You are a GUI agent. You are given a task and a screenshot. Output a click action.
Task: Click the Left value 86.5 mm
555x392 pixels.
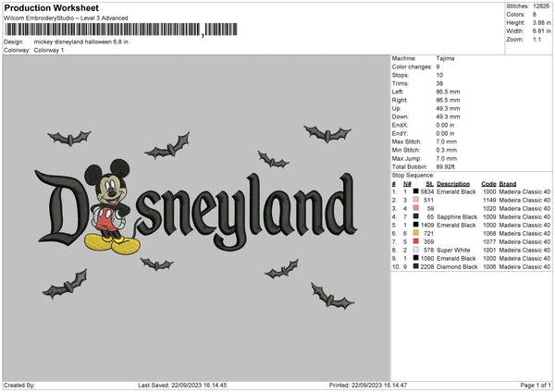448,92
